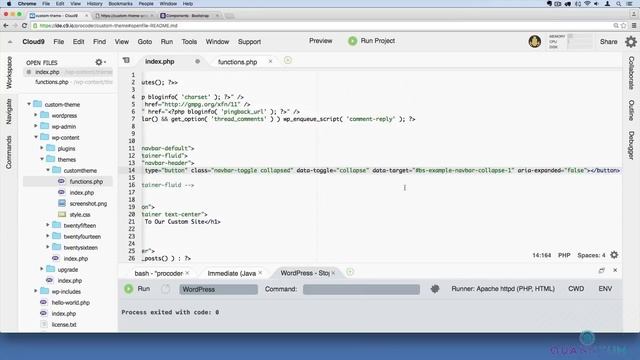Click the Command input field
This screenshot has width=640, height=360.
[x=361, y=289]
